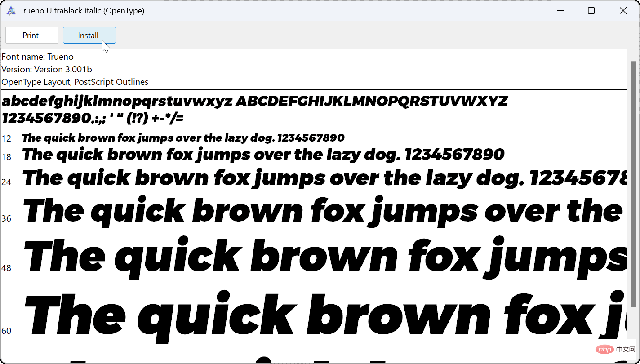Click the vertical scrollbar thumb
This screenshot has width=640, height=364.
[x=633, y=184]
